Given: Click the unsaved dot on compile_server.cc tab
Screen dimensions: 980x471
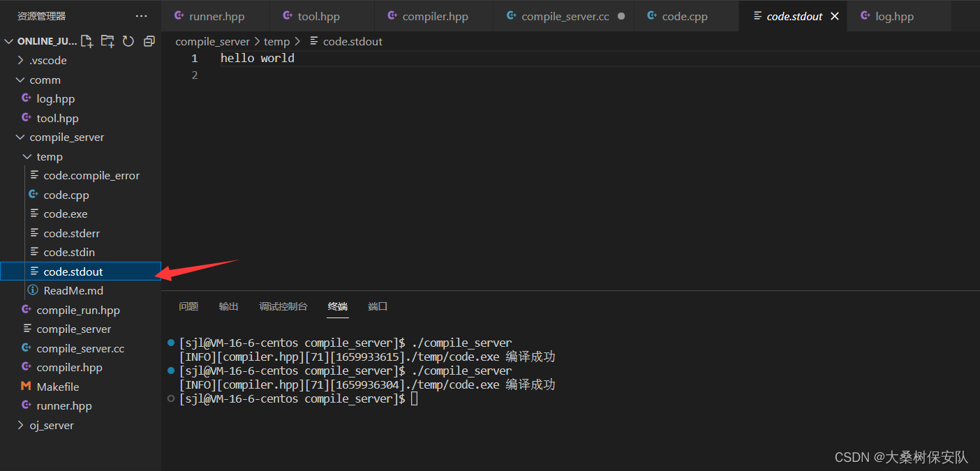Looking at the screenshot, I should [621, 16].
